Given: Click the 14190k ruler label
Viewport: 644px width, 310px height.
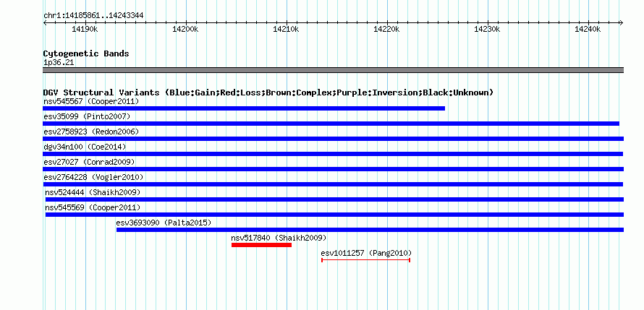Looking at the screenshot, I should point(85,29).
